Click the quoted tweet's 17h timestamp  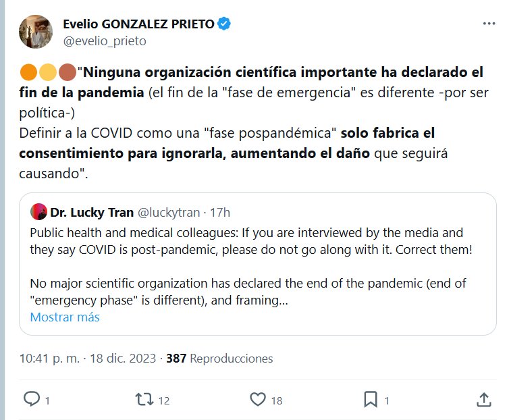coord(221,213)
